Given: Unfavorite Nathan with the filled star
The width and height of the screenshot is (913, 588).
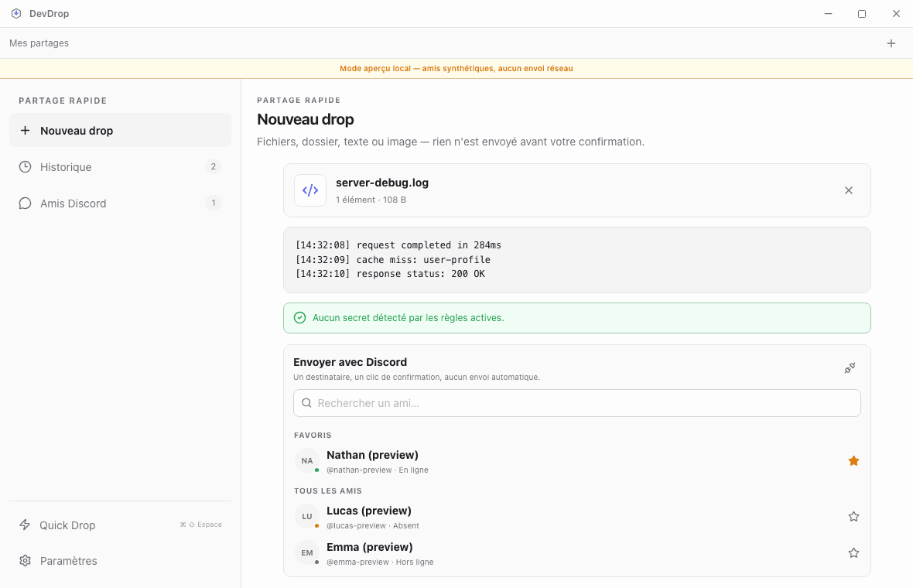Looking at the screenshot, I should pyautogui.click(x=853, y=461).
